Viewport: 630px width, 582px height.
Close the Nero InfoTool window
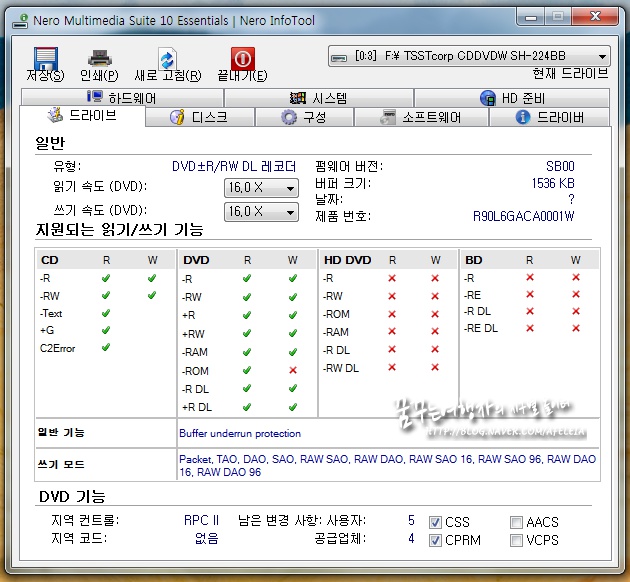(595, 17)
